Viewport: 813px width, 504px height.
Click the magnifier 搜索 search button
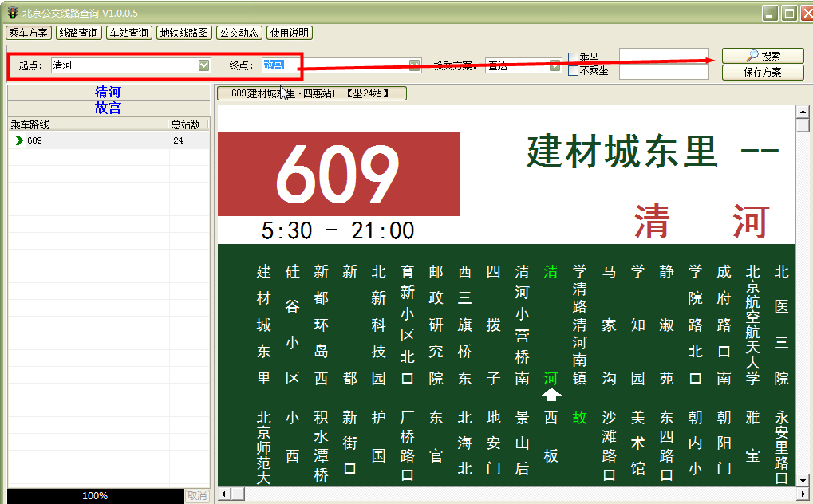coord(763,56)
